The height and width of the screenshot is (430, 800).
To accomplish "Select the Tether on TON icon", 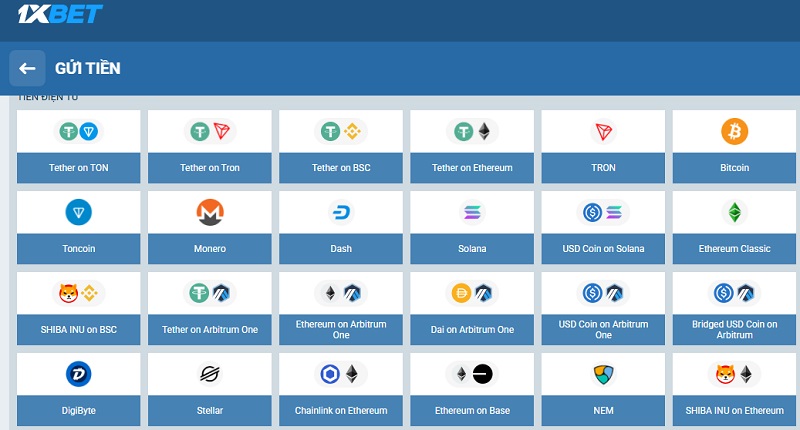I will coord(79,132).
